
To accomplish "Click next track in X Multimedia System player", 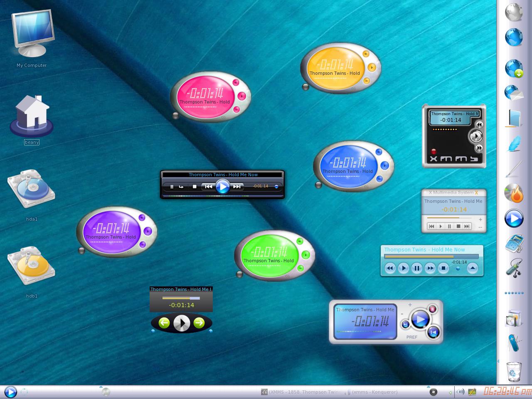I will point(467,227).
